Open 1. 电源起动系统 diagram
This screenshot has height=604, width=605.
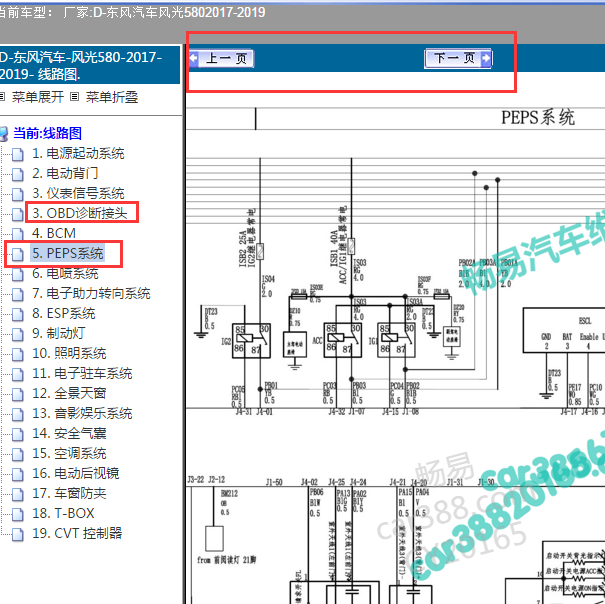click(x=78, y=154)
